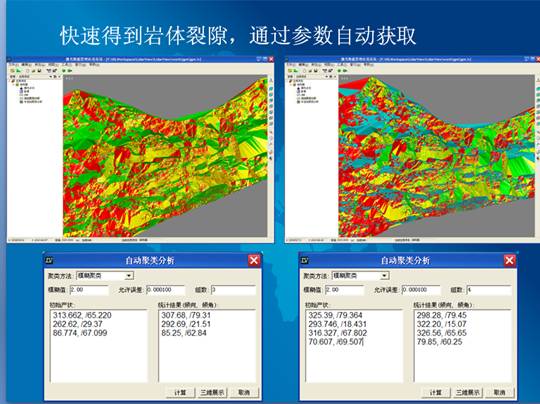Image resolution: width=540 pixels, height=404 pixels.
Task: Click the 组数 field showing 4
Action: point(489,290)
